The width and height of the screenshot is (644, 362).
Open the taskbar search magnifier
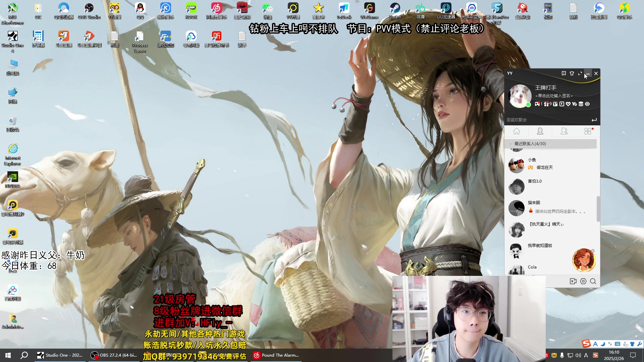(24, 355)
